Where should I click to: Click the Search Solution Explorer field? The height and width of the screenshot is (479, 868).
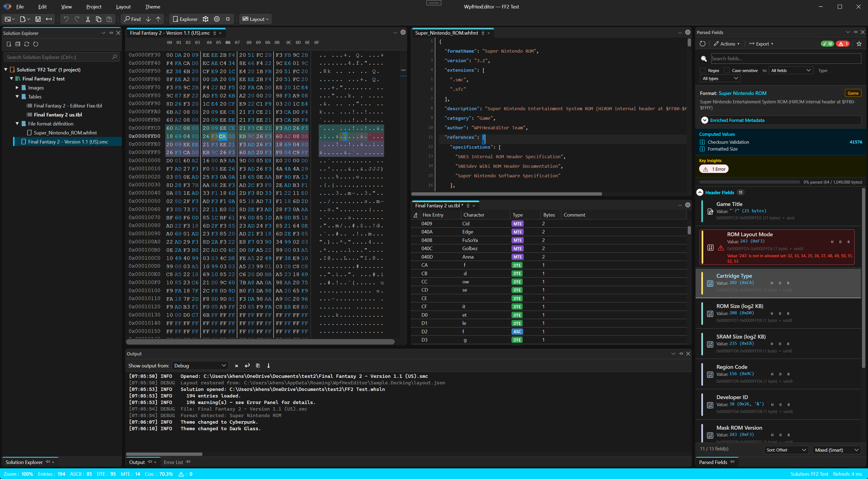[62, 57]
